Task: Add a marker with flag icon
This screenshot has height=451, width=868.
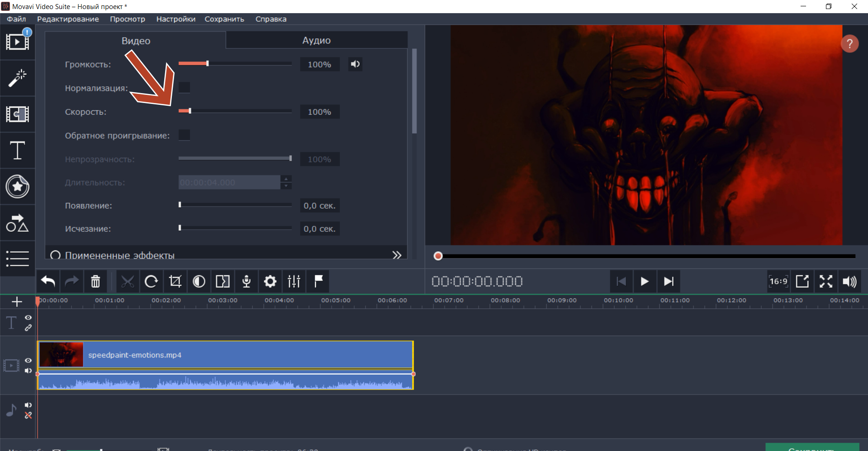Action: point(318,282)
